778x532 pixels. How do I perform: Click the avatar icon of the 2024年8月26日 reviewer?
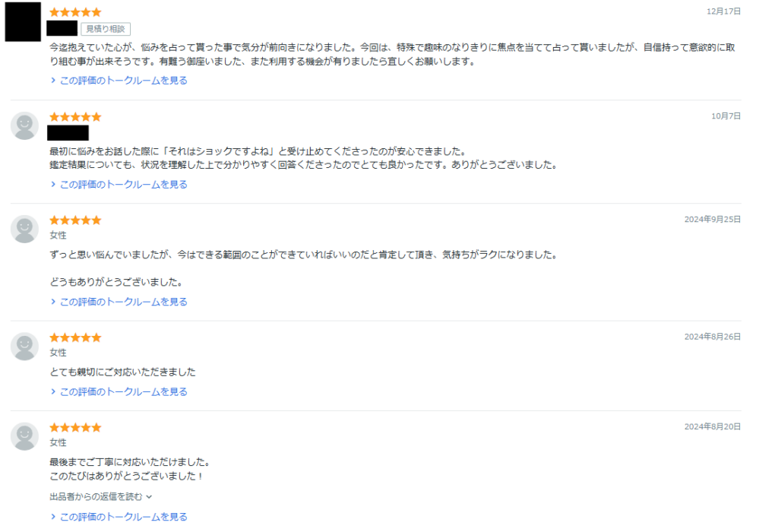pos(24,347)
